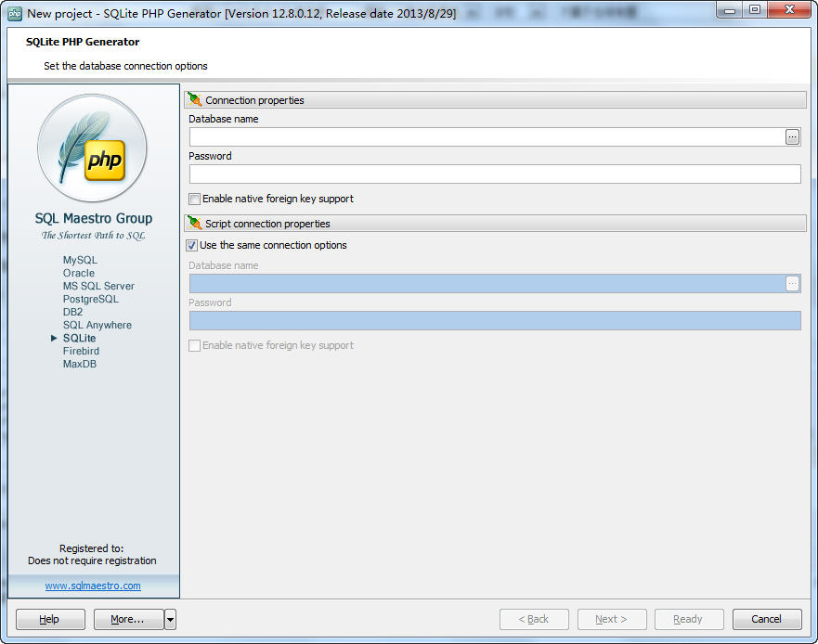Select Oracle in the database list

point(79,273)
